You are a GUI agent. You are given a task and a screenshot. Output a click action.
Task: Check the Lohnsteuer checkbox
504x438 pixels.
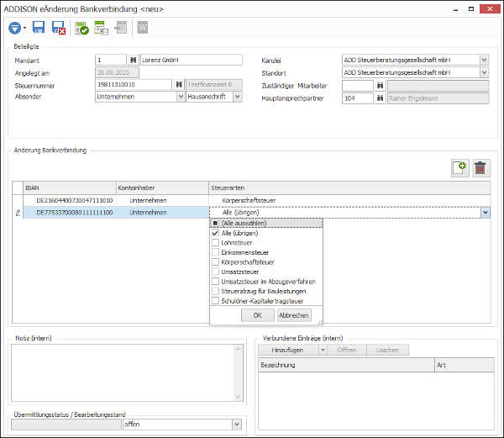pyautogui.click(x=215, y=242)
